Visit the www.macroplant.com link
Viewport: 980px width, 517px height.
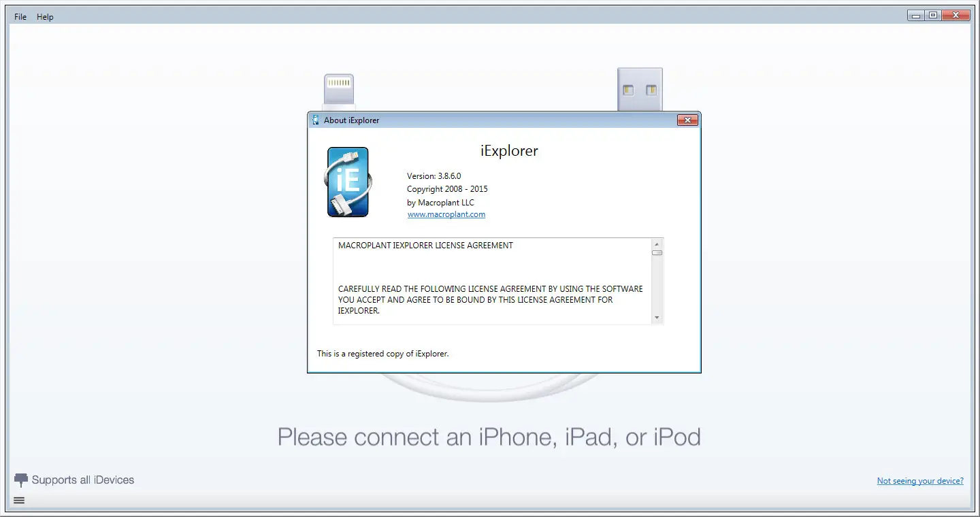(446, 214)
